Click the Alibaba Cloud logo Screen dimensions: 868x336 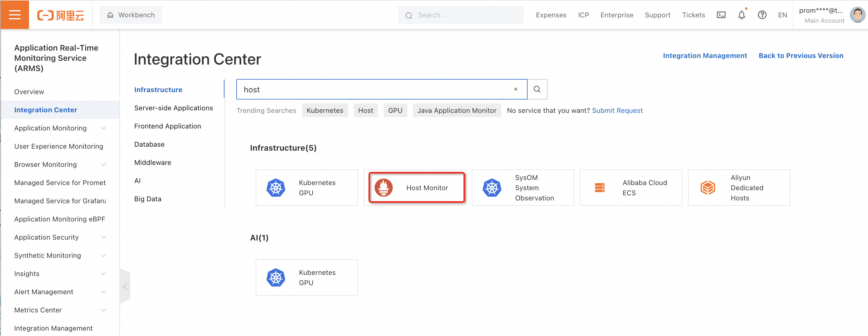60,15
